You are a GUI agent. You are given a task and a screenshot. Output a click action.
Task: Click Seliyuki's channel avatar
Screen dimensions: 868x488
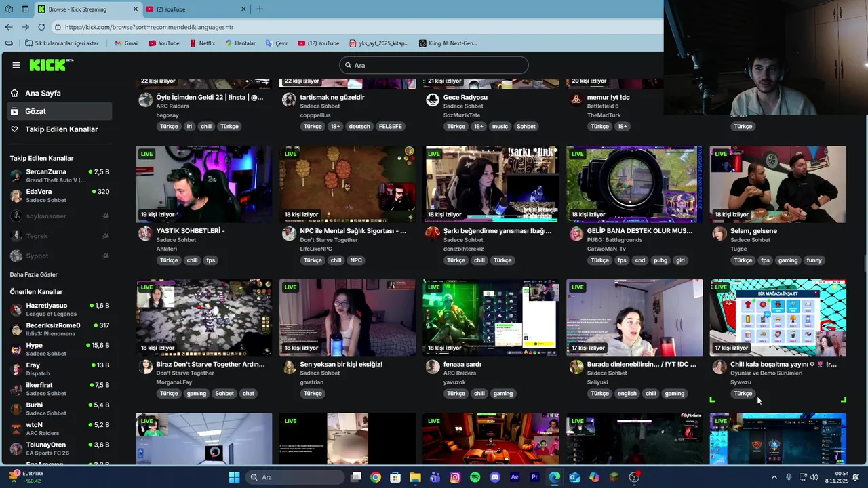click(x=576, y=367)
